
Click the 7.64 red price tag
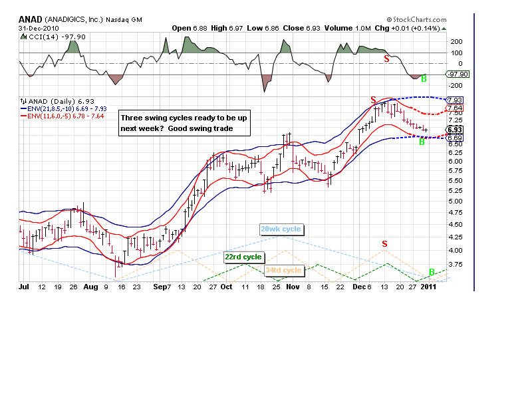point(455,108)
